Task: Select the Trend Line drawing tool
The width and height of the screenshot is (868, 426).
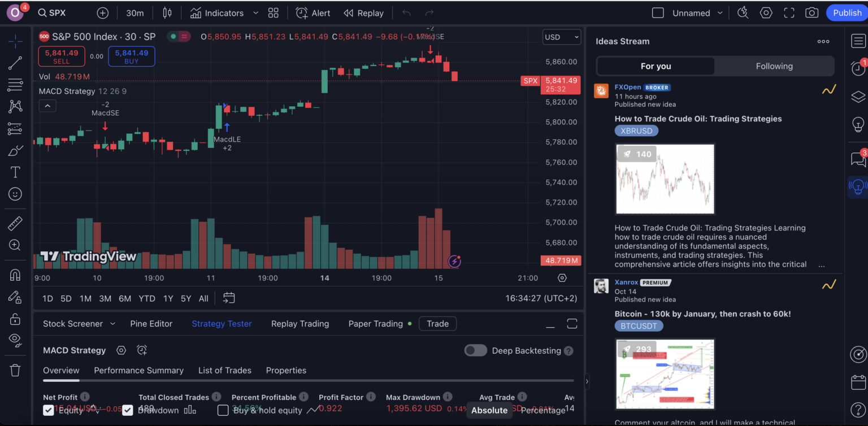Action: tap(15, 63)
